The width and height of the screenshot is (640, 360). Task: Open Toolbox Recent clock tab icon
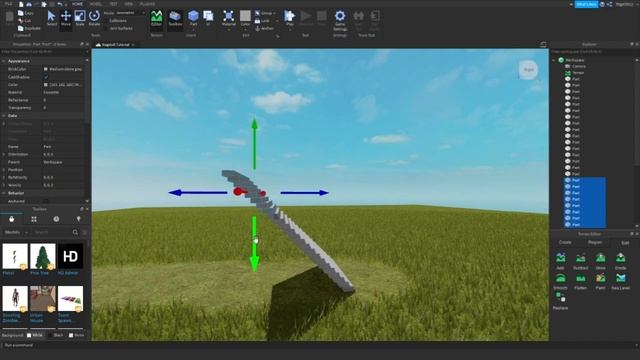(x=56, y=219)
